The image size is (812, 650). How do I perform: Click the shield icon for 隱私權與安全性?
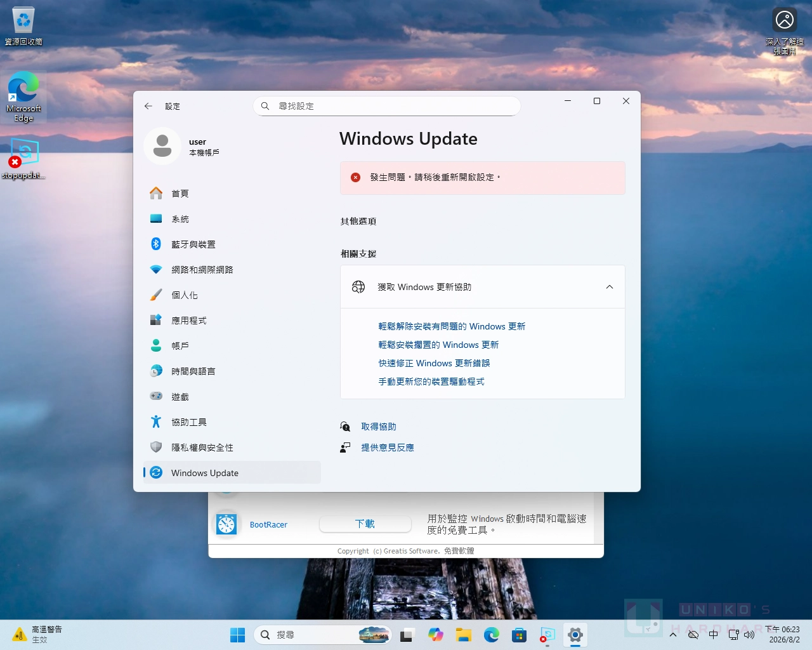tap(156, 447)
